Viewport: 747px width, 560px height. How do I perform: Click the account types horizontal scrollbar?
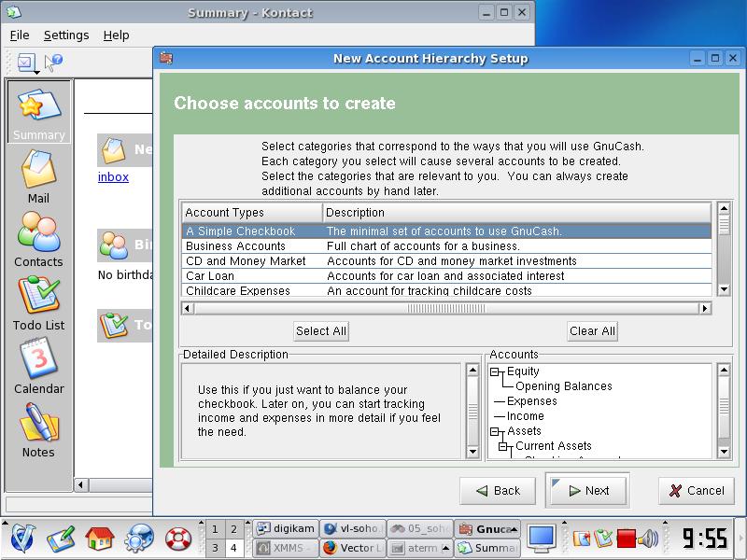coord(446,308)
